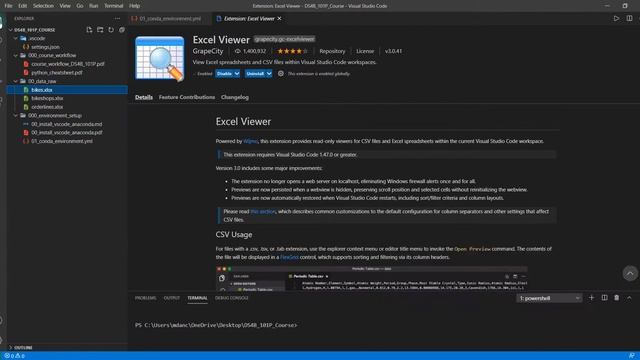Open the Uninstall dropdown arrow

click(x=269, y=73)
